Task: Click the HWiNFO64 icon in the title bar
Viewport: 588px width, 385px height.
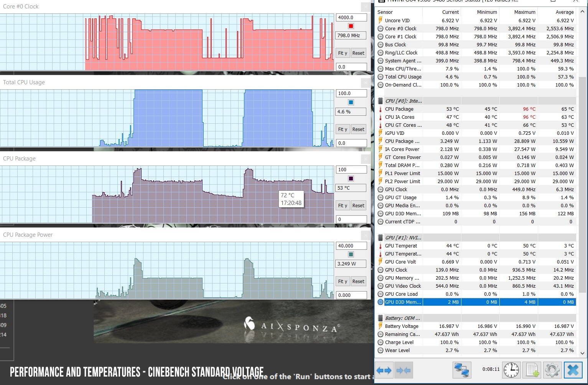Action: pyautogui.click(x=381, y=1)
